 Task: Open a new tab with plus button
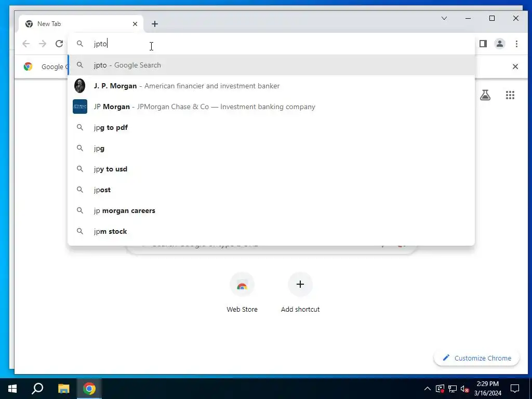tap(155, 24)
